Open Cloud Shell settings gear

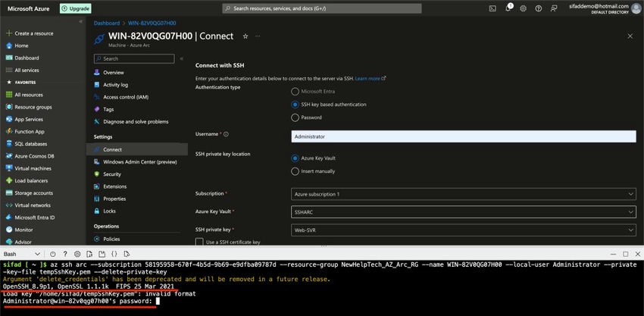click(x=77, y=254)
